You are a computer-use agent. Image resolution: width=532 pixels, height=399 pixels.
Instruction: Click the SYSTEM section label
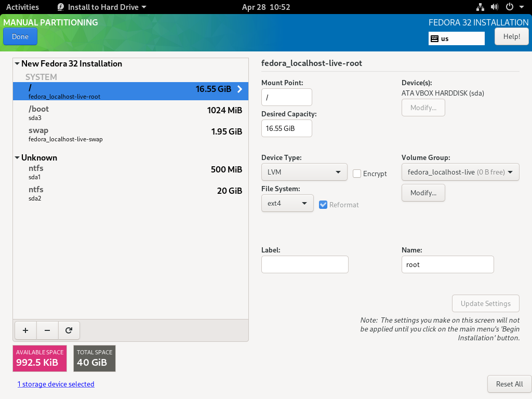click(41, 77)
